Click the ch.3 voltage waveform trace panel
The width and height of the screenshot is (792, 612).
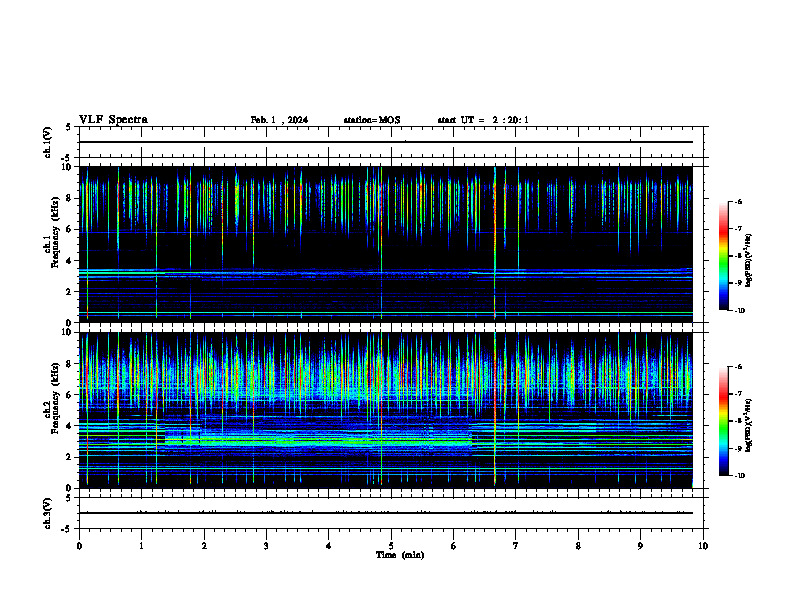coord(391,513)
